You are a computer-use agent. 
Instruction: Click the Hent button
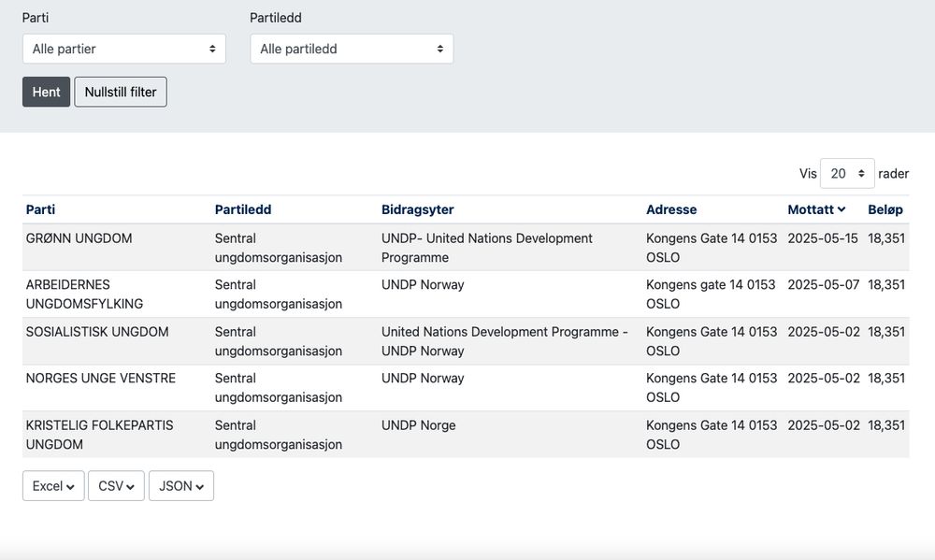click(x=47, y=92)
